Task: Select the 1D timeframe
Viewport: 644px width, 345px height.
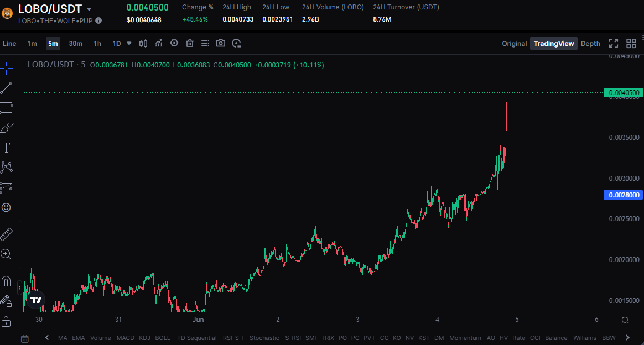Action: coord(117,44)
